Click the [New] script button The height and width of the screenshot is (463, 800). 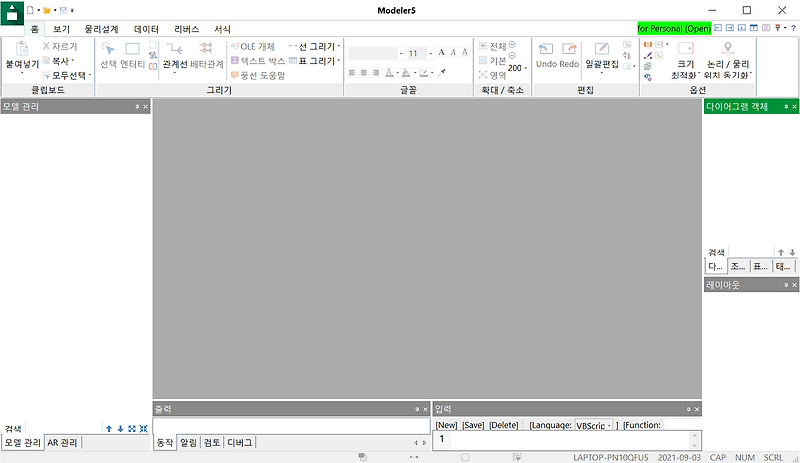[446, 425]
